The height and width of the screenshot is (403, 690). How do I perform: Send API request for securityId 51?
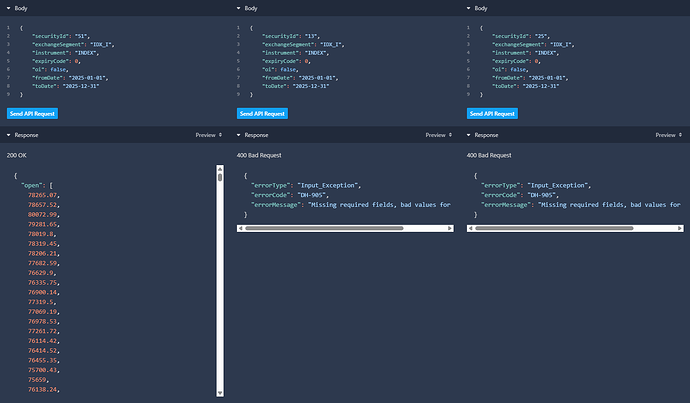[x=33, y=114]
